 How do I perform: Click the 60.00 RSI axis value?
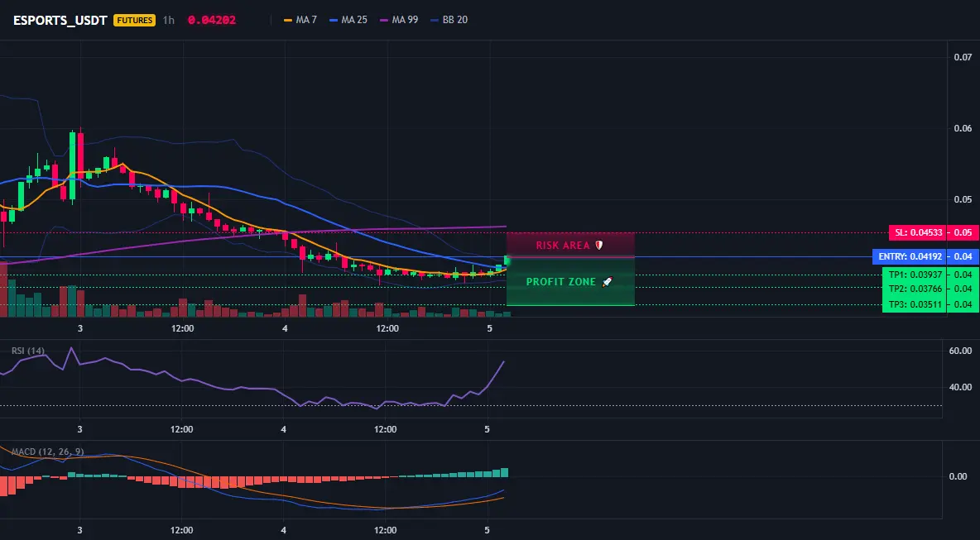pyautogui.click(x=961, y=351)
